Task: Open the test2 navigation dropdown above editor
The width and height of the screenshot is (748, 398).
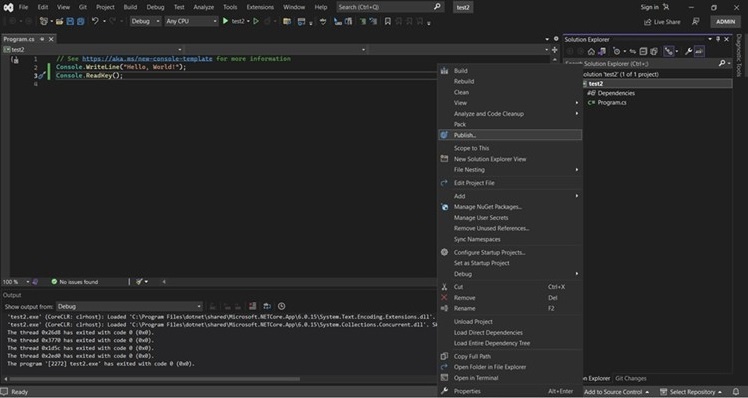Action: pos(93,50)
